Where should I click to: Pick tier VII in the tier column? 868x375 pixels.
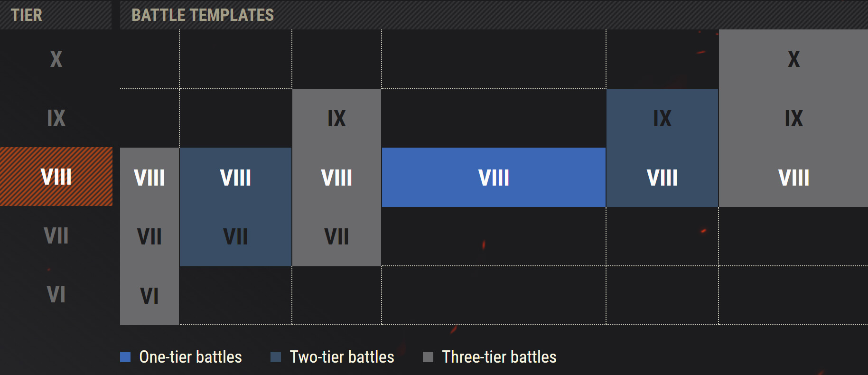(56, 235)
